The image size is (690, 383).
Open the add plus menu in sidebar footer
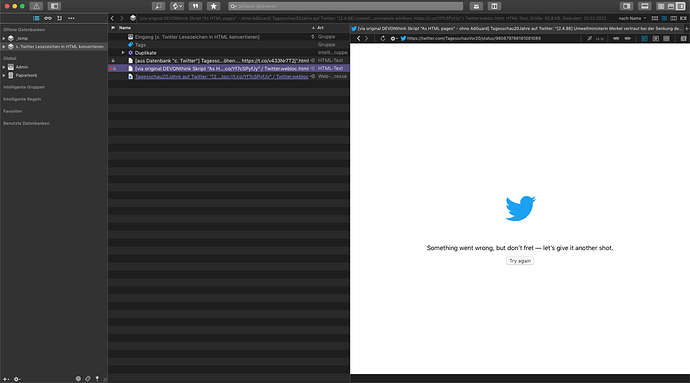[6, 379]
